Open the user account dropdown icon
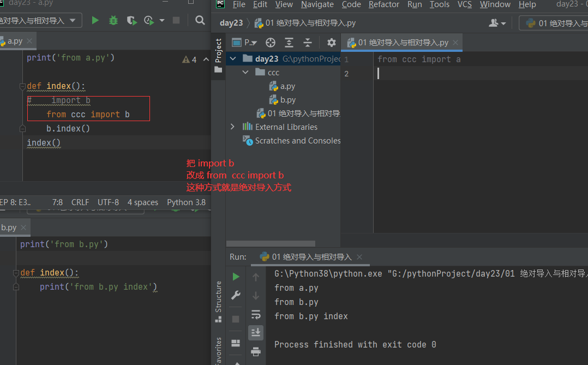588x365 pixels. coord(497,23)
